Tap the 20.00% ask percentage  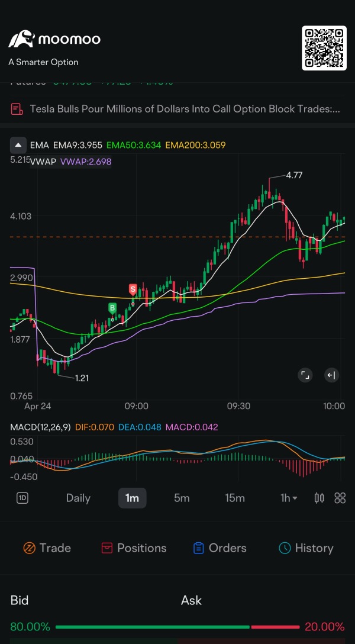pyautogui.click(x=325, y=627)
